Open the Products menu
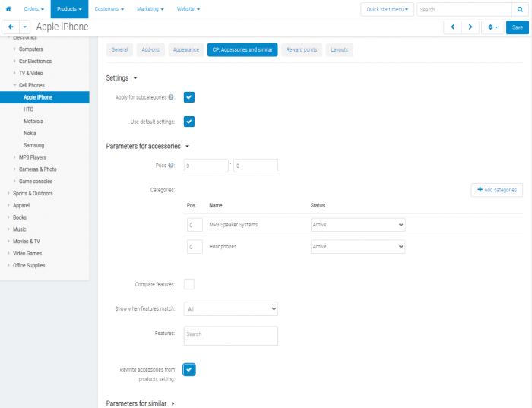Screen dimensions: 532x408 (70, 9)
